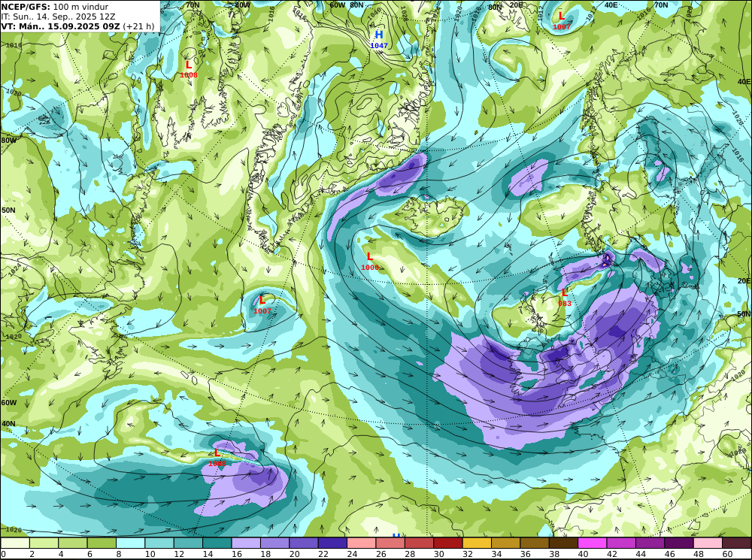Select the 26–28 salmon legend swatch
The width and height of the screenshot is (752, 560).
coord(390,543)
